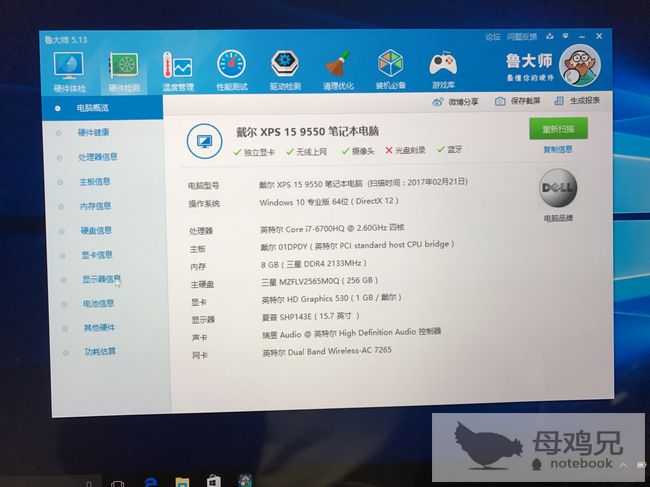
Task: Open the 硬件体检 hardware checkup icon
Action: [69, 72]
